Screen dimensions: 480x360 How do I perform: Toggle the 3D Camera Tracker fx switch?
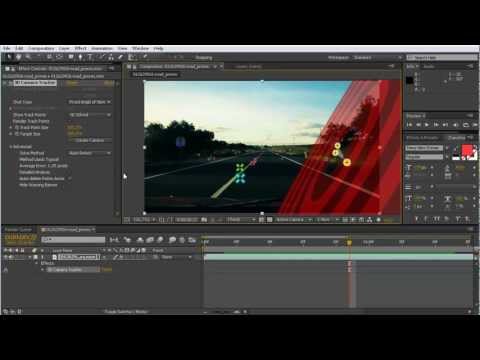pos(10,83)
